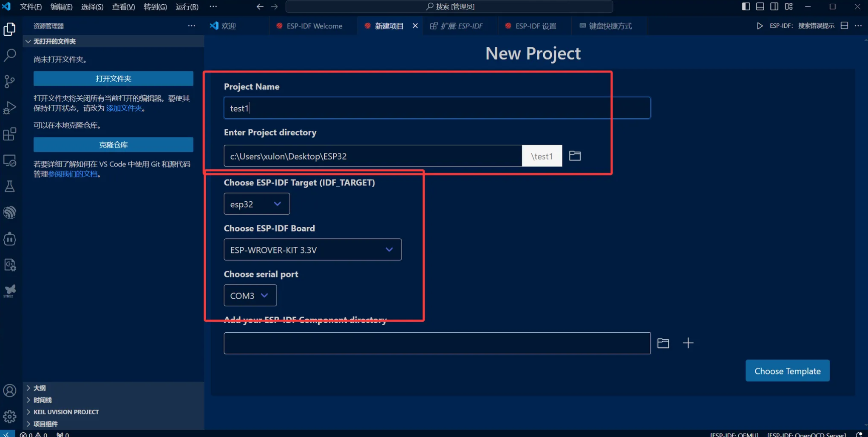Open hidden menus with title bar ellipsis
Screen dimensions: 868x437
(213, 6)
